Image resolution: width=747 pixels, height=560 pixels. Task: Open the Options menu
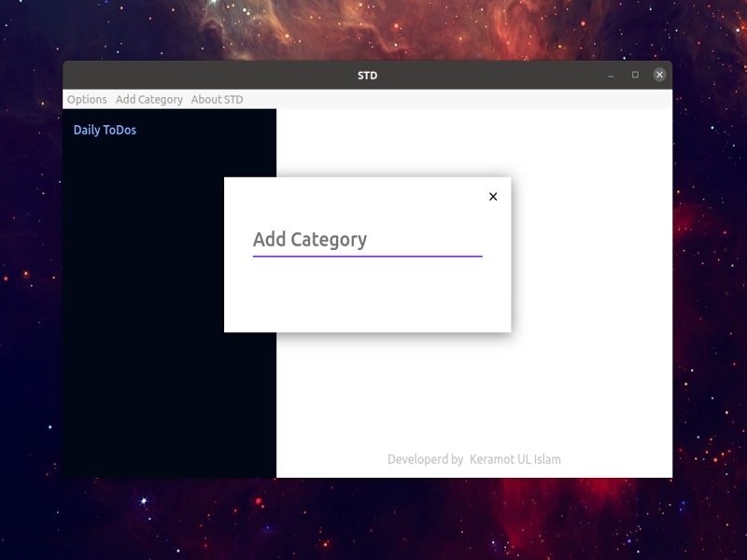pyautogui.click(x=87, y=100)
